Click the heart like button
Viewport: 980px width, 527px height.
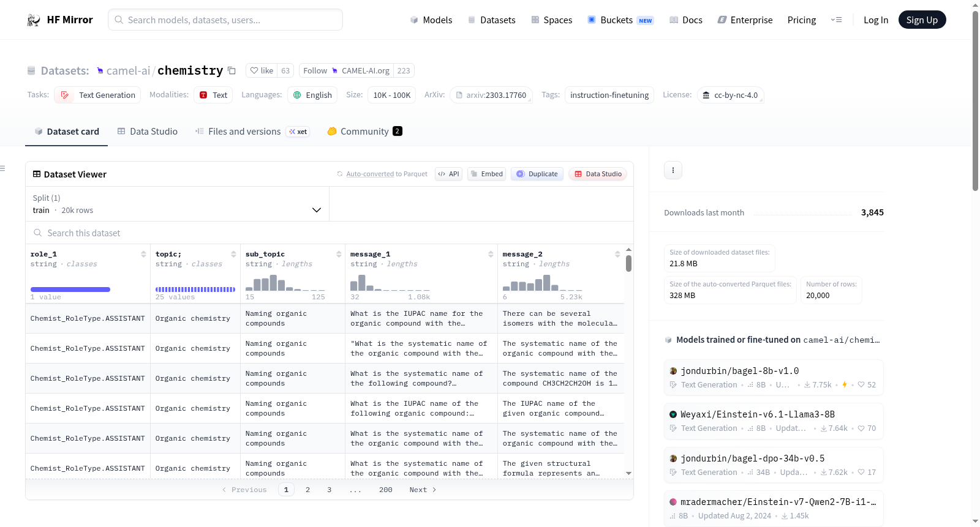coord(262,70)
